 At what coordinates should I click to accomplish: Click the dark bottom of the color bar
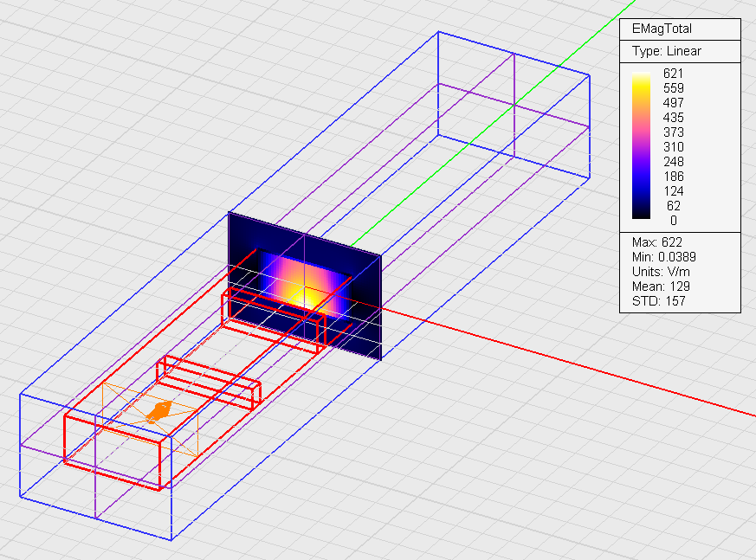(643, 219)
